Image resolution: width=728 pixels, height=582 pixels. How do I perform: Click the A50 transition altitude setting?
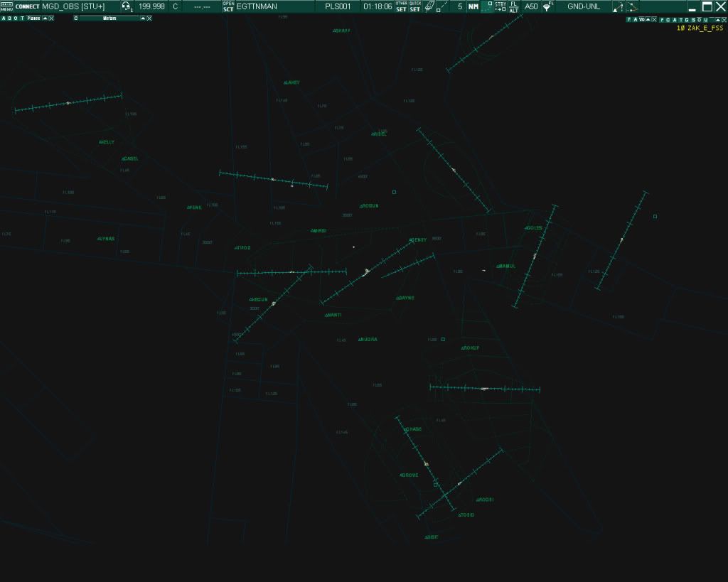point(531,6)
